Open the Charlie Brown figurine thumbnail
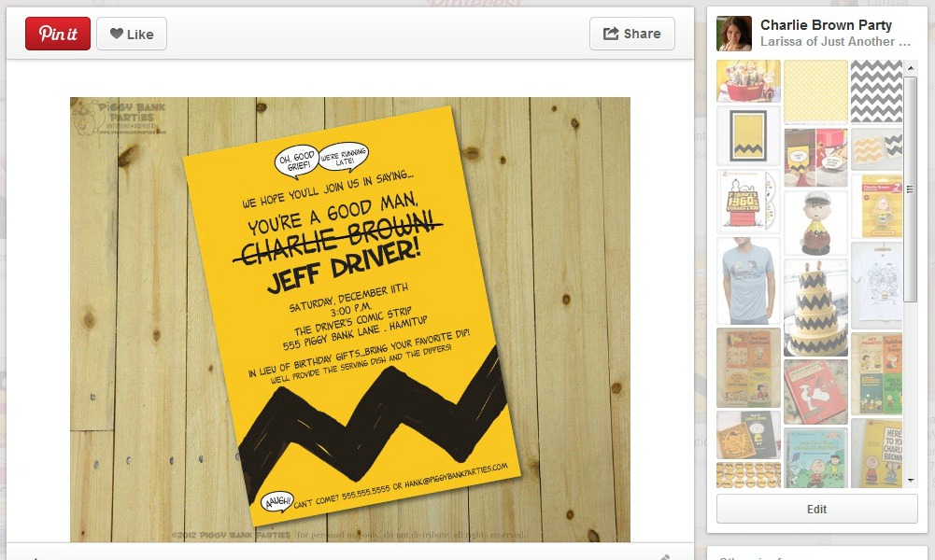 pyautogui.click(x=815, y=223)
